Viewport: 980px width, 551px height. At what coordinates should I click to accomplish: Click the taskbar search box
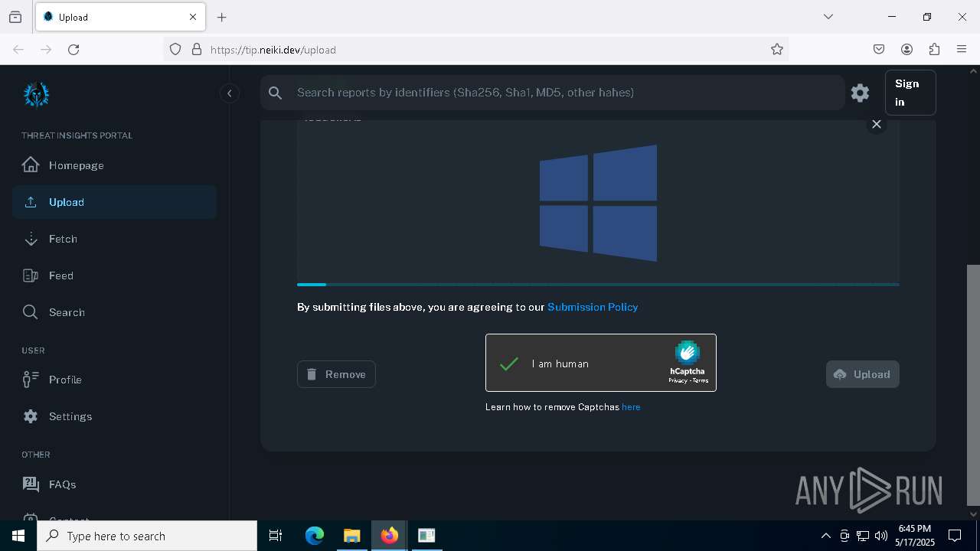[x=147, y=536]
